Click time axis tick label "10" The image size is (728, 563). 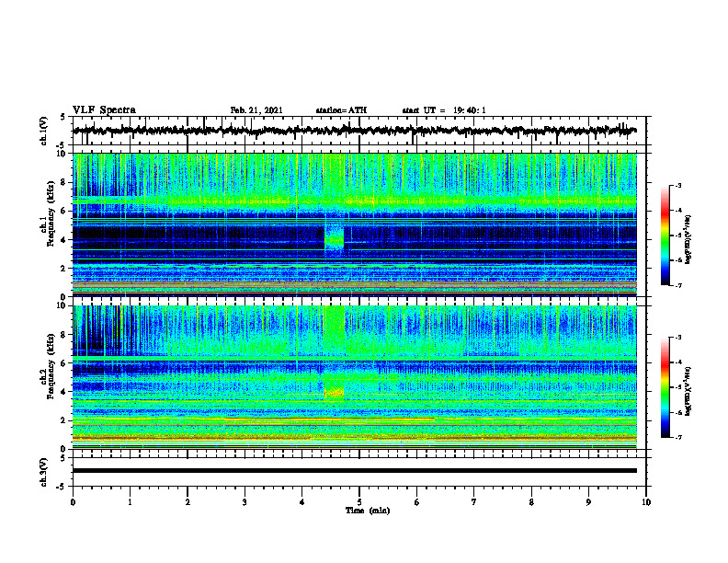(x=646, y=502)
